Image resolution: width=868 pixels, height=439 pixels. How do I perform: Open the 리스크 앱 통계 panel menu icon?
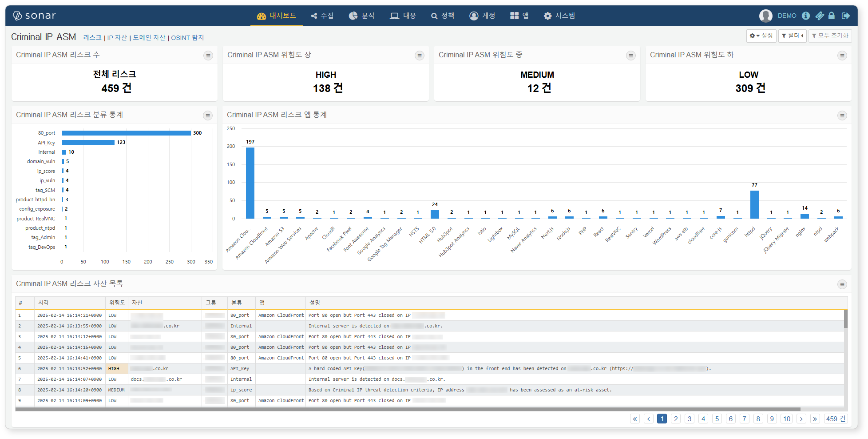click(842, 116)
